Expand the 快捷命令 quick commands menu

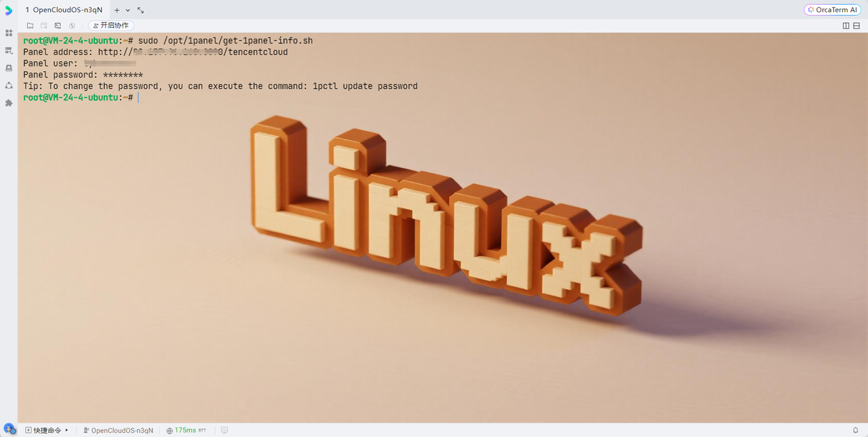47,430
